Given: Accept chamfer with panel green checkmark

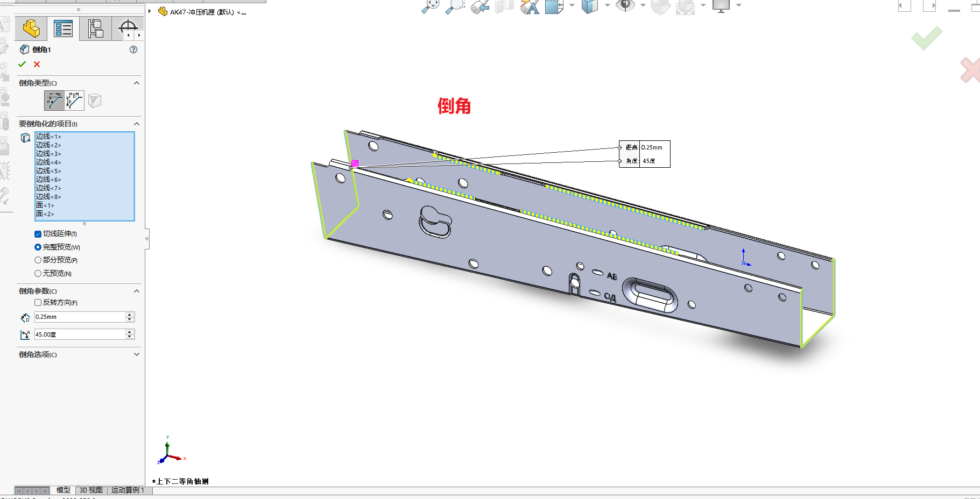Looking at the screenshot, I should pyautogui.click(x=22, y=64).
